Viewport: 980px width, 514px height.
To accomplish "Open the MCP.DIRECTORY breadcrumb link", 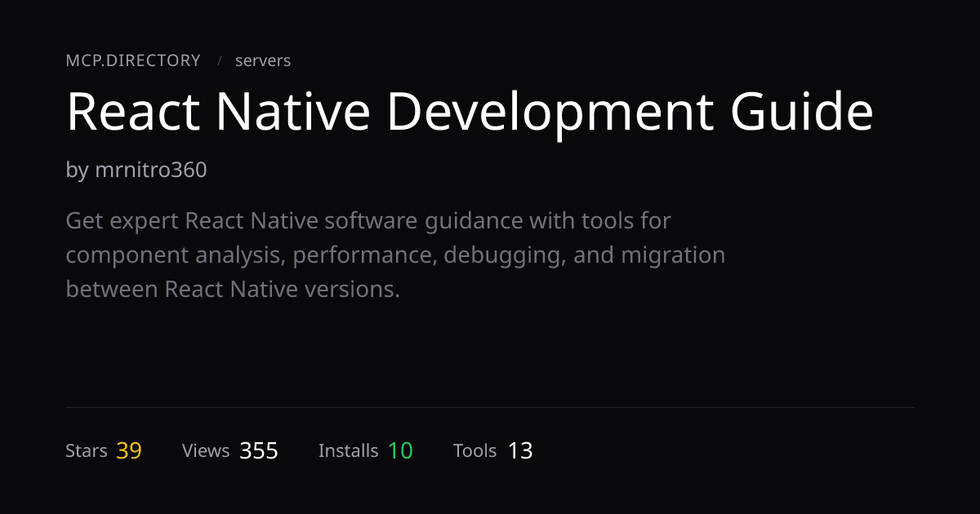I will [133, 60].
